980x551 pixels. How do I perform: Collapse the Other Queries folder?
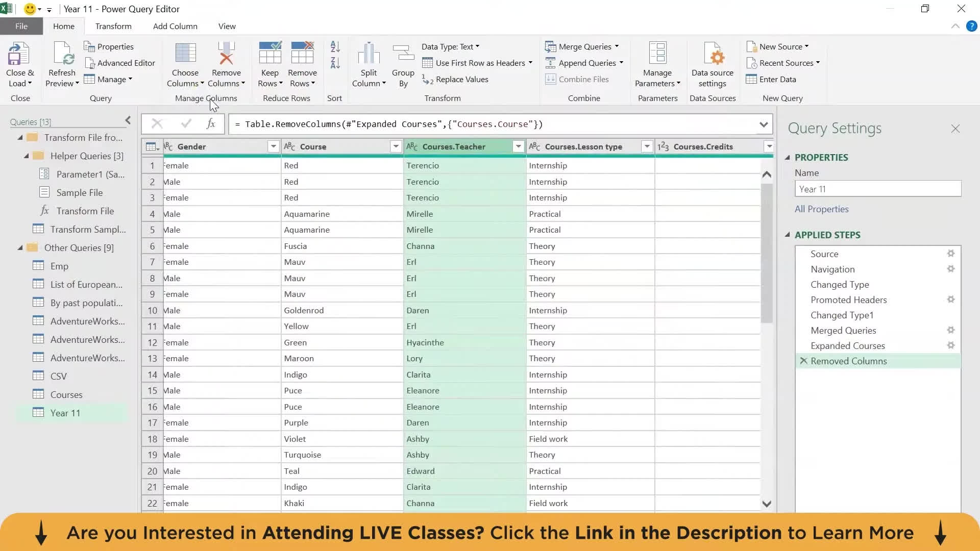click(20, 248)
